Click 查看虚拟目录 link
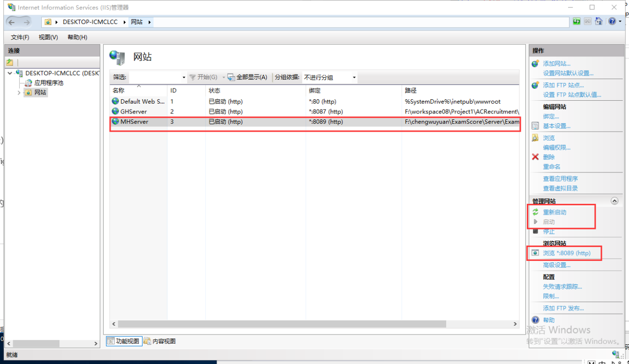Image resolution: width=629 pixels, height=364 pixels. (x=560, y=189)
